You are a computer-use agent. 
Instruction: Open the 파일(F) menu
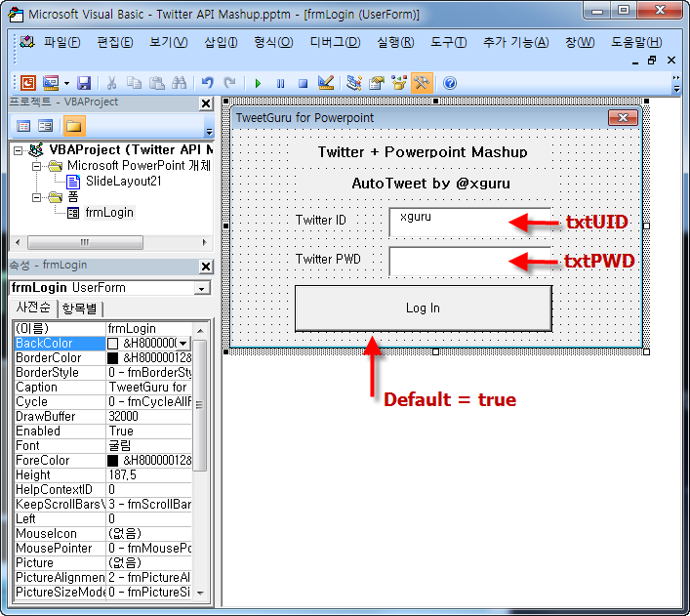tap(62, 42)
